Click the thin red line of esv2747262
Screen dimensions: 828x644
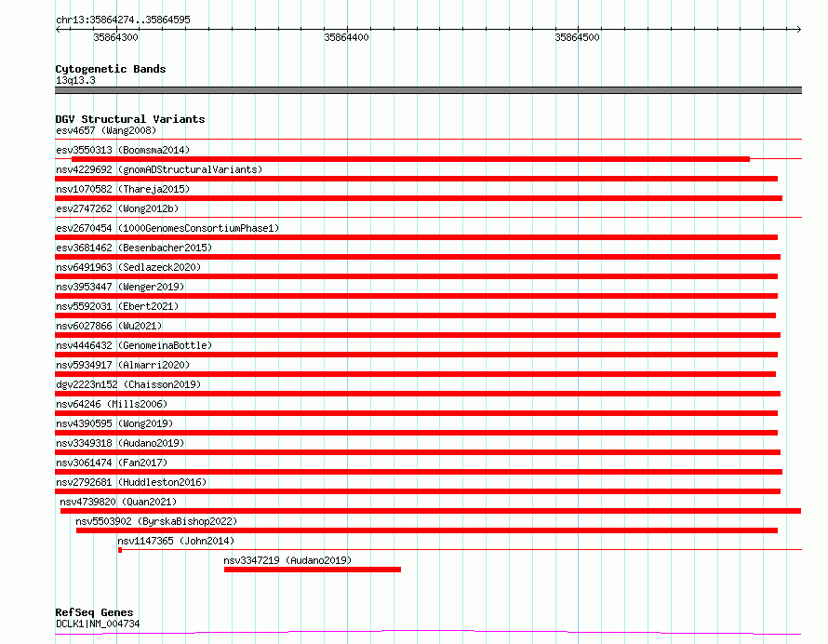point(428,217)
